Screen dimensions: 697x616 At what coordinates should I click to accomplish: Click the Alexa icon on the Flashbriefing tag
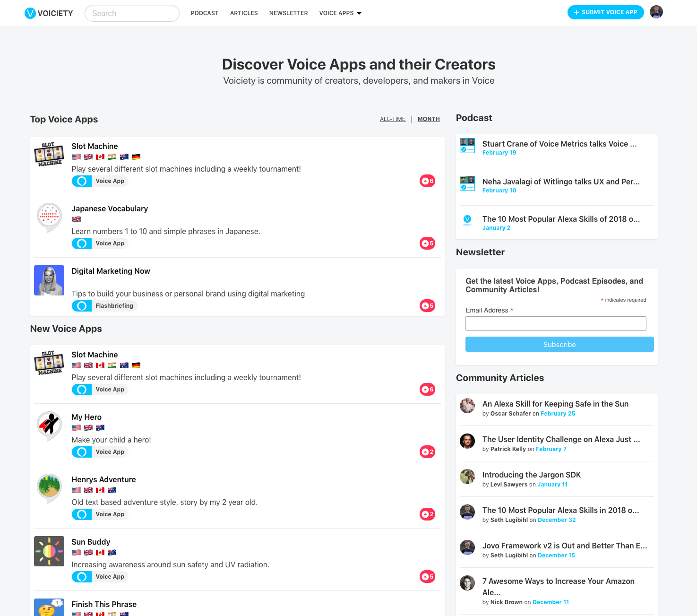click(82, 306)
